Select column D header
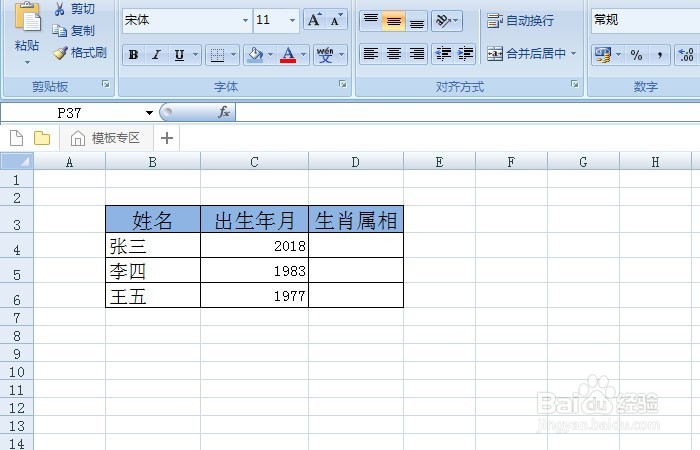 [x=355, y=162]
